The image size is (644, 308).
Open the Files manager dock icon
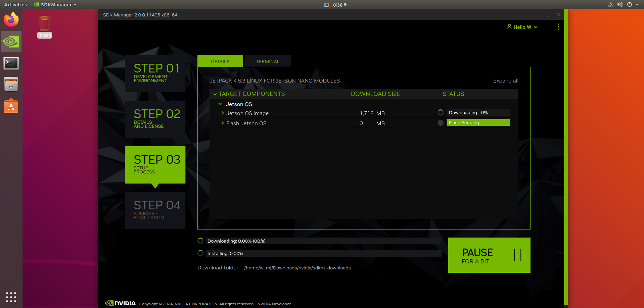[x=11, y=84]
